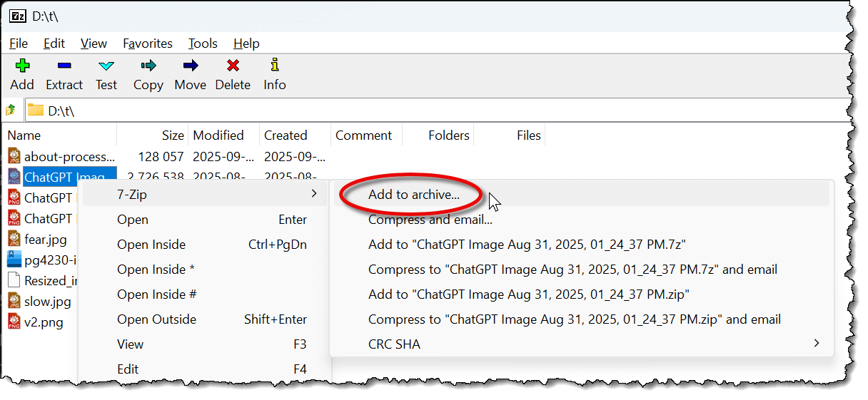Viewport: 868px width, 400px height.
Task: Select Add to archive... option
Action: pyautogui.click(x=414, y=195)
